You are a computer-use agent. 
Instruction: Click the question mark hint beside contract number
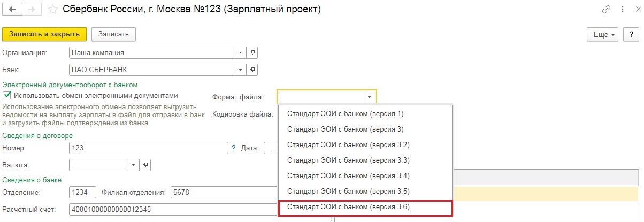click(233, 148)
